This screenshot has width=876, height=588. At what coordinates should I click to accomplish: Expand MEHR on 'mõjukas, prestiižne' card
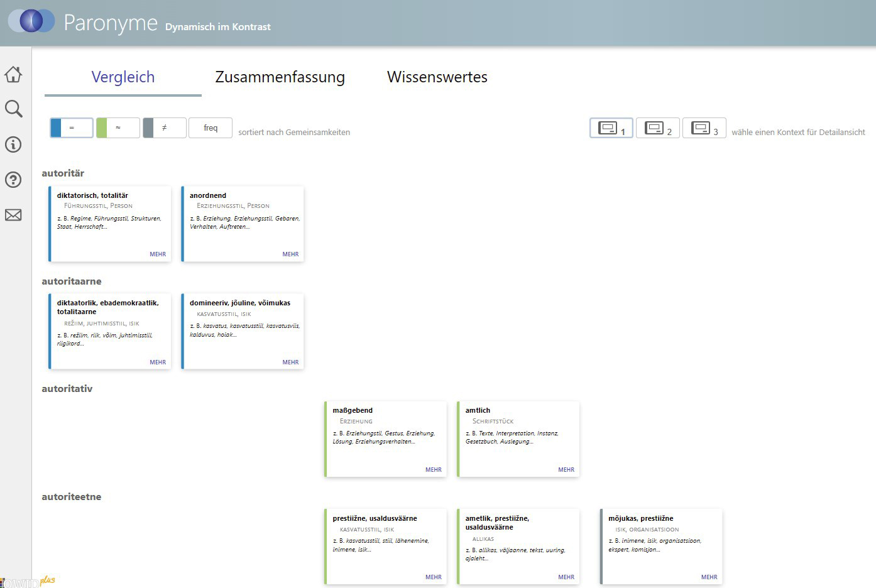(709, 577)
